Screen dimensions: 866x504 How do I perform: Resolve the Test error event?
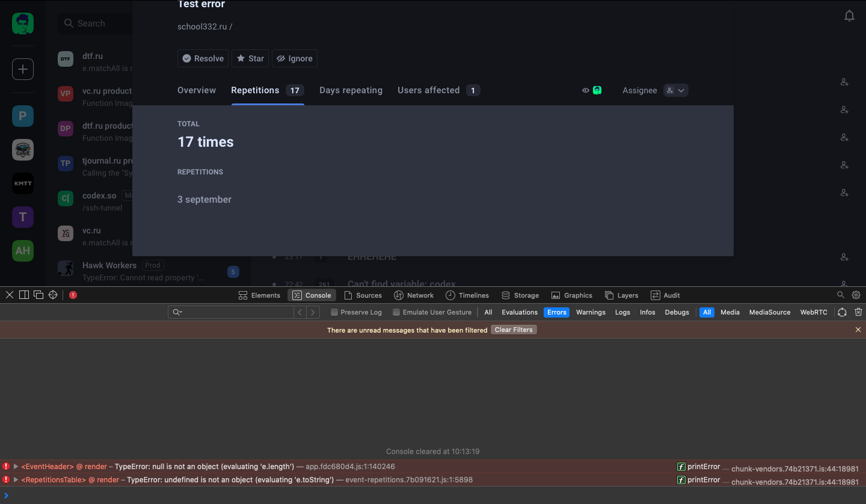point(203,58)
